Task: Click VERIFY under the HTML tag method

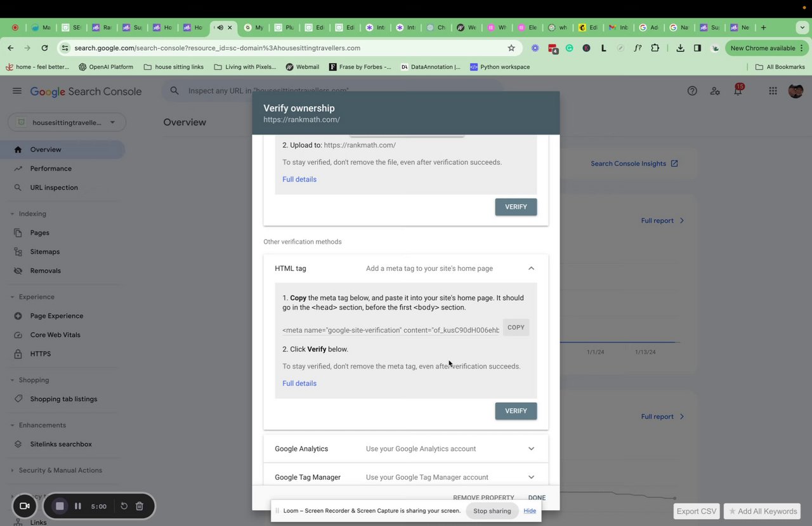Action: click(516, 411)
